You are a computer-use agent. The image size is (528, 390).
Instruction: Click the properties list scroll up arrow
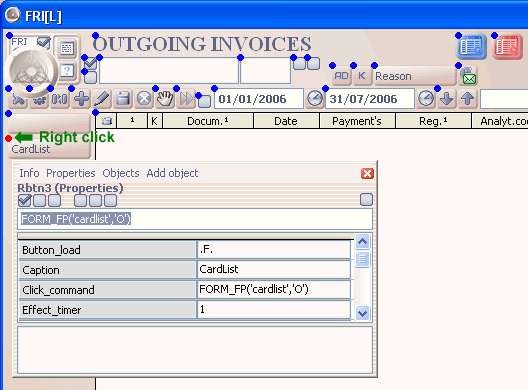(x=363, y=241)
